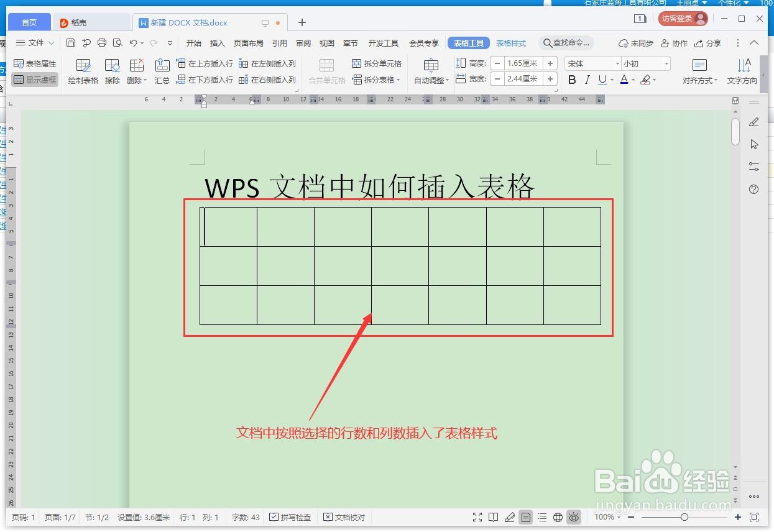774x532 pixels.
Task: Insert a column left with 在左侧插入列
Action: click(267, 63)
